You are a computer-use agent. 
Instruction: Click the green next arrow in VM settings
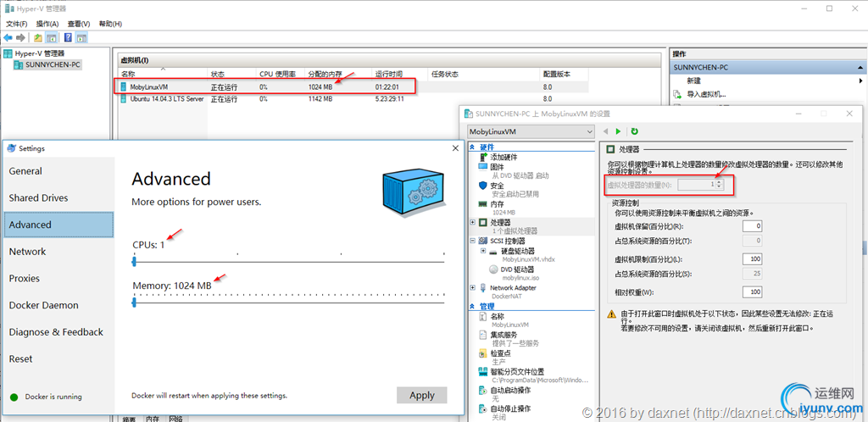tap(619, 131)
